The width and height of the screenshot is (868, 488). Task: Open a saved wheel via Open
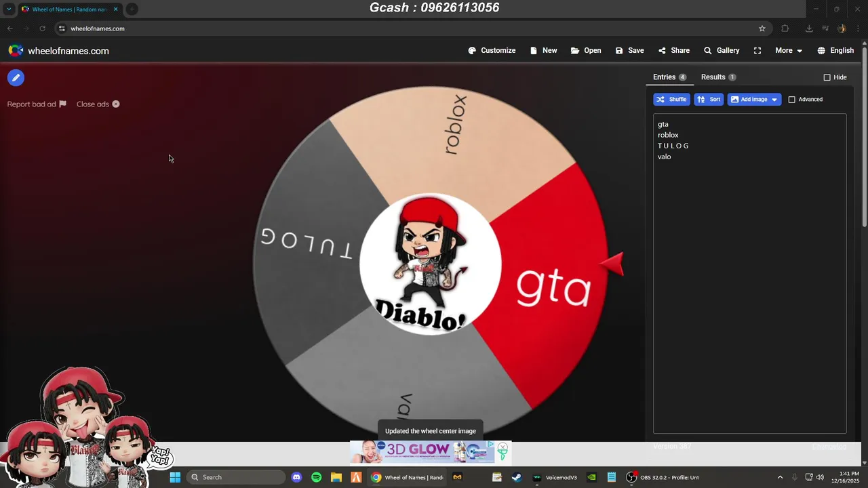tap(586, 51)
